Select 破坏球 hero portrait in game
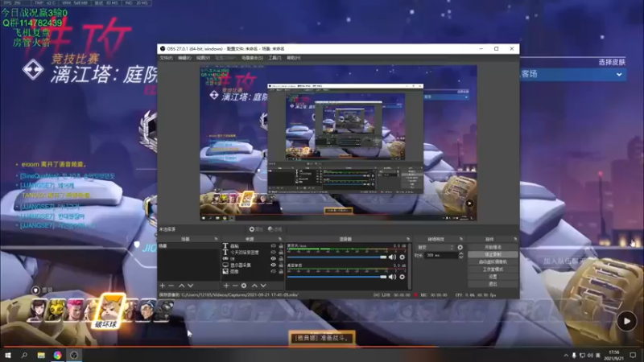This screenshot has width=644, height=362. click(109, 311)
